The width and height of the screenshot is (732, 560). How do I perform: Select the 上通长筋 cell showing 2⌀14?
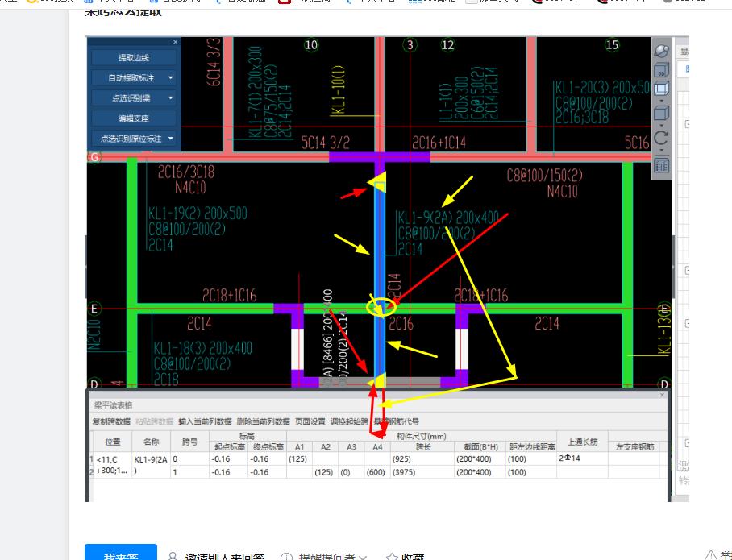(x=582, y=458)
